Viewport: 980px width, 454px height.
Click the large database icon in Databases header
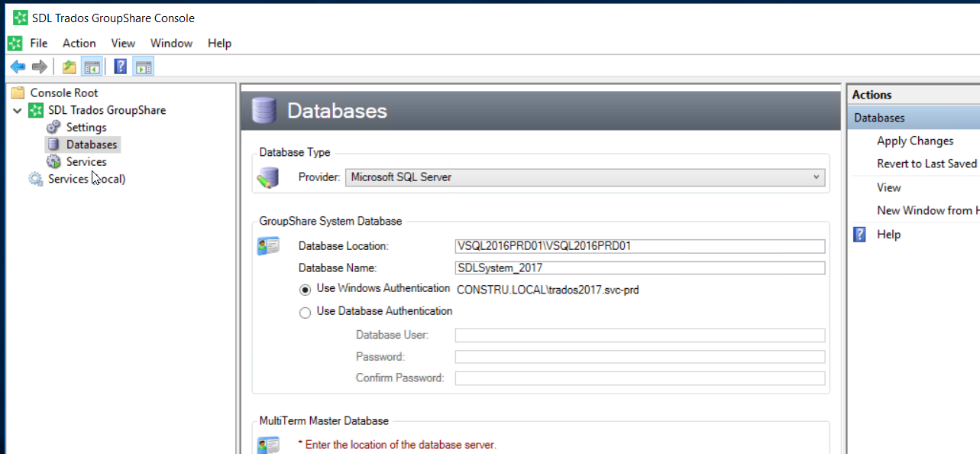[264, 111]
